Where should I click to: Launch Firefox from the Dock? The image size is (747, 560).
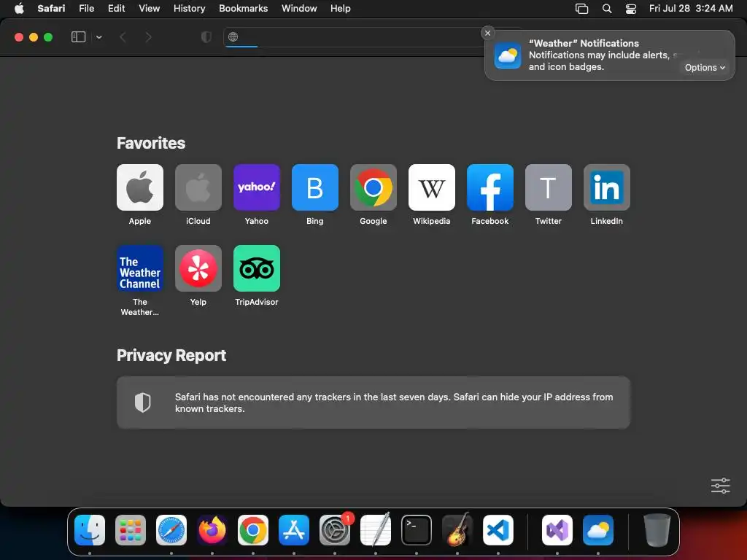click(212, 530)
